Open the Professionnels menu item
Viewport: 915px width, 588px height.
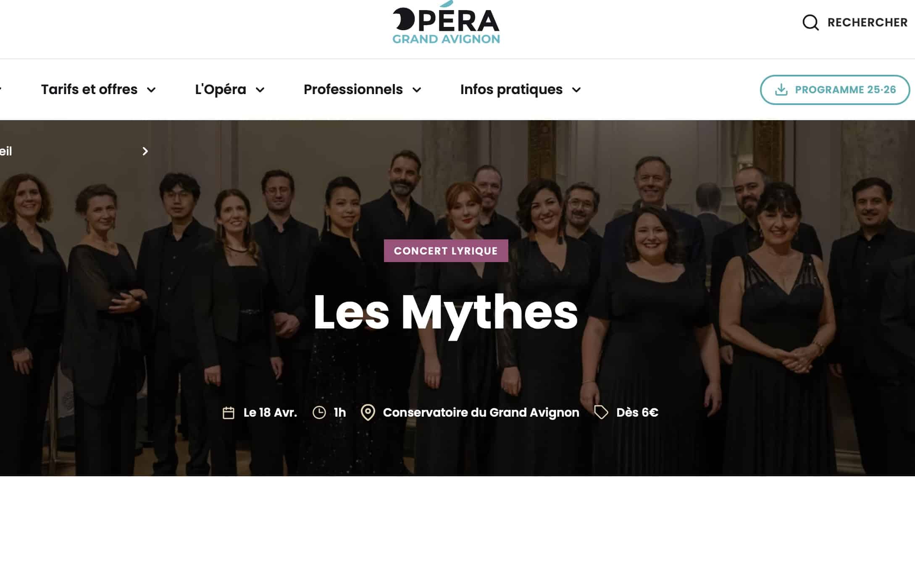coord(353,89)
